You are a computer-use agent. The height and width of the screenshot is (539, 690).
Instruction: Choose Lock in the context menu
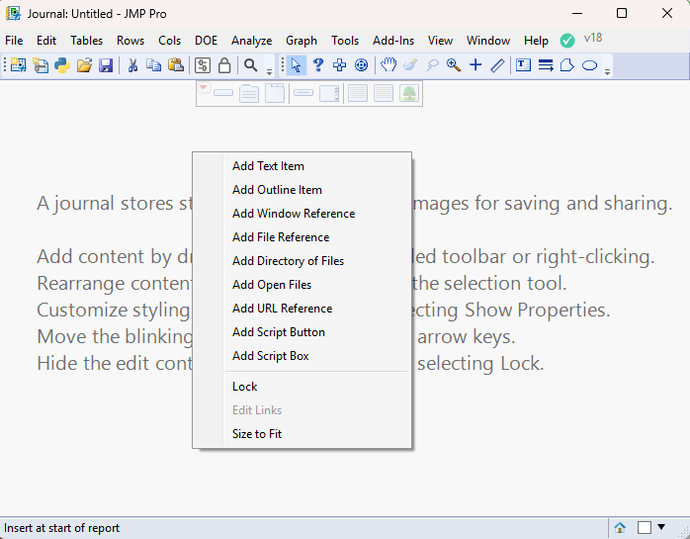[302, 386]
